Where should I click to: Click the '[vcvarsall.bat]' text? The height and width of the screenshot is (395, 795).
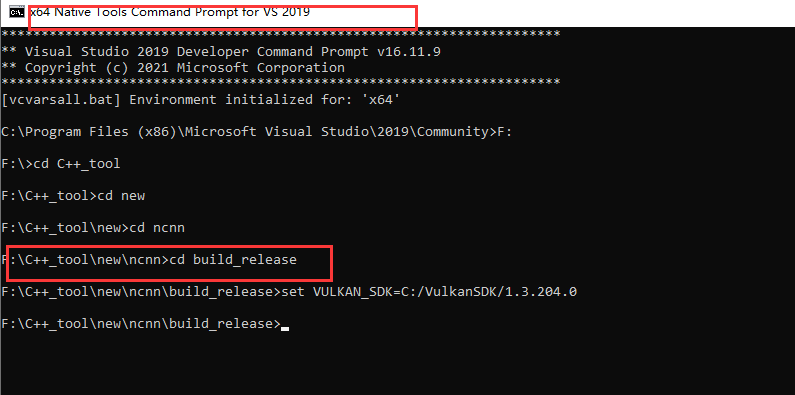pos(61,99)
